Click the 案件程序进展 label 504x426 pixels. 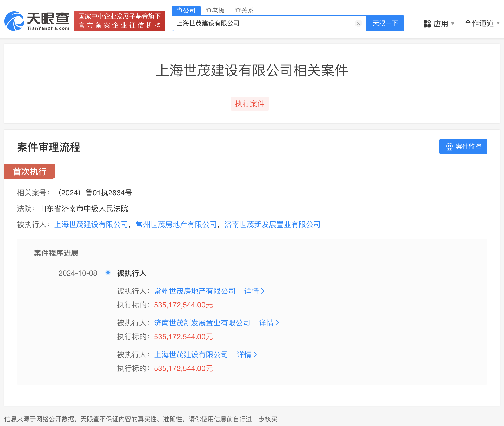56,253
